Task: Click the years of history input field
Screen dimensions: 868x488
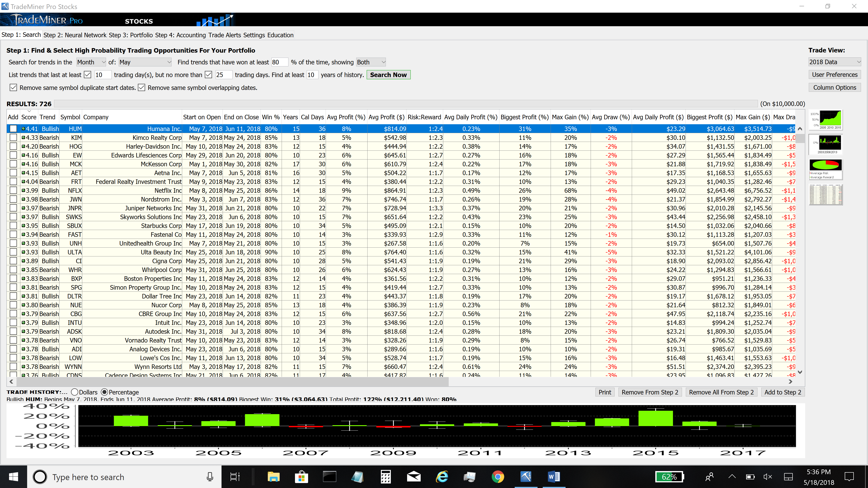Action: [312, 75]
